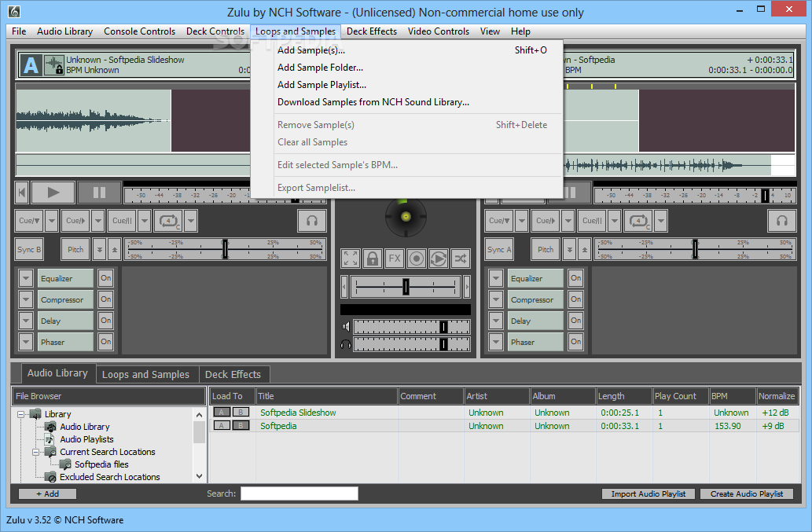
Task: Click the pitch down arrow on Deck A
Action: [x=100, y=249]
